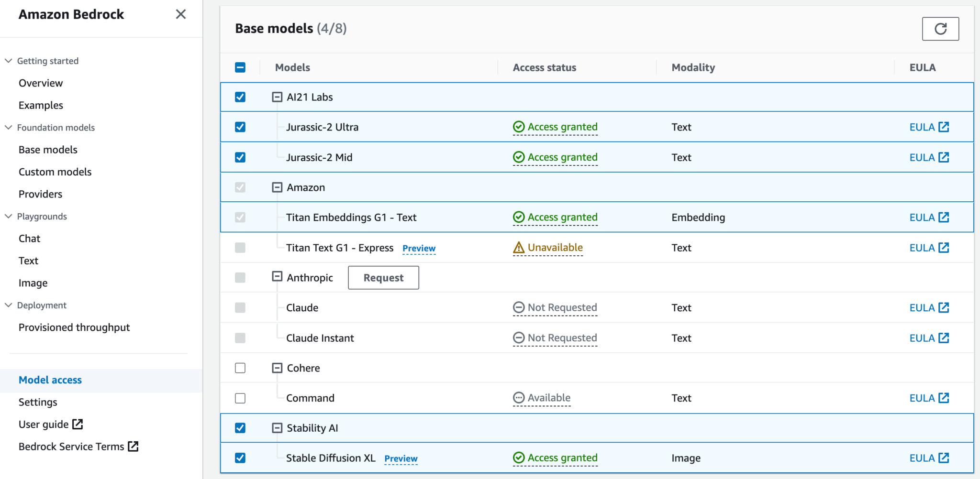Uncheck the Jurassic-2 Ultra checkbox

pos(240,127)
